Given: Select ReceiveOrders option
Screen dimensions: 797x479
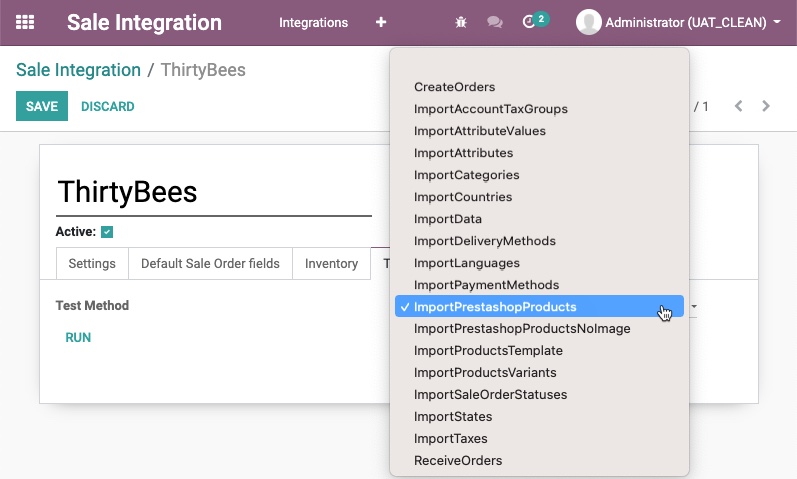Looking at the screenshot, I should pos(539,460).
